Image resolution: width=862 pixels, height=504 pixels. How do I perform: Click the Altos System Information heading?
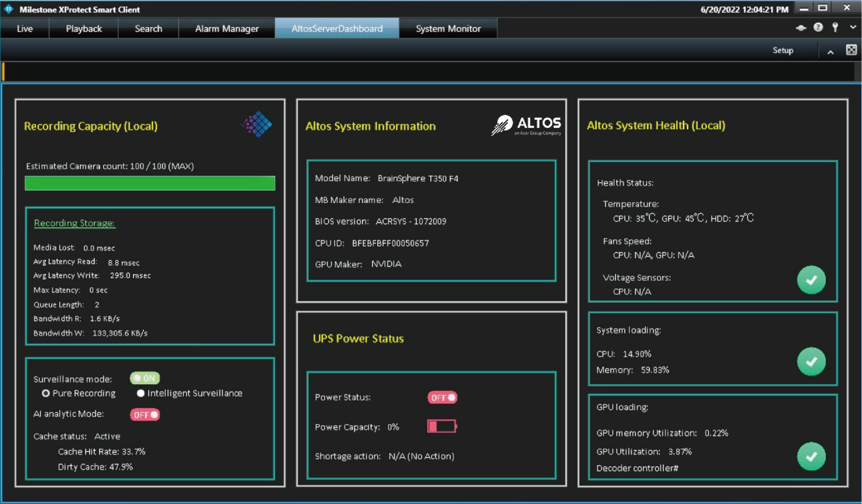point(371,126)
